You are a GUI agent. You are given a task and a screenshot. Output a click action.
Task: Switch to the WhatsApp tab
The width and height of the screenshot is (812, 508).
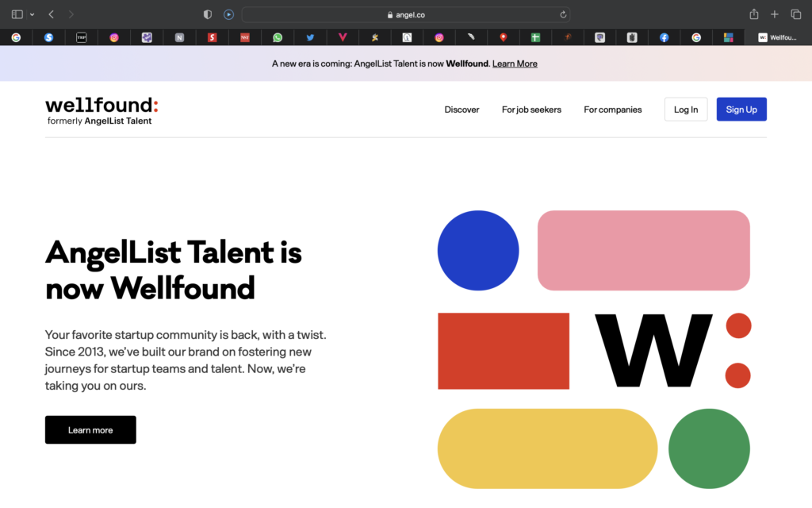tap(278, 37)
